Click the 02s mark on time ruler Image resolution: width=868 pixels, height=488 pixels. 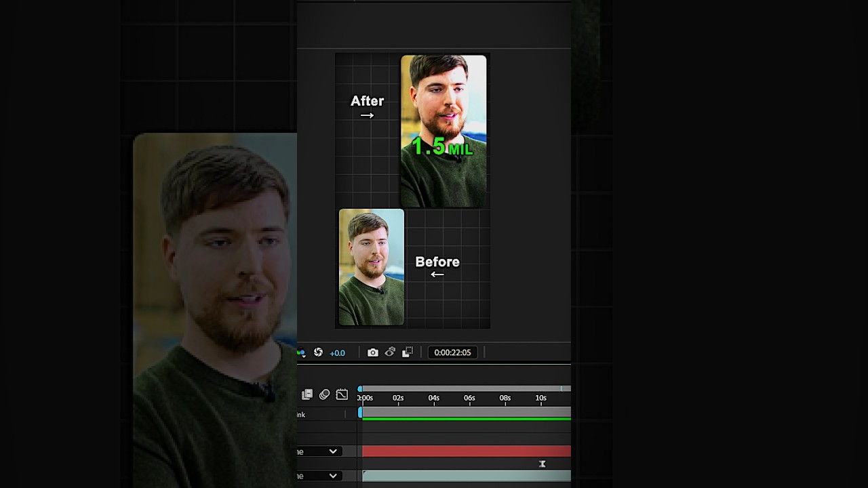[x=398, y=399]
